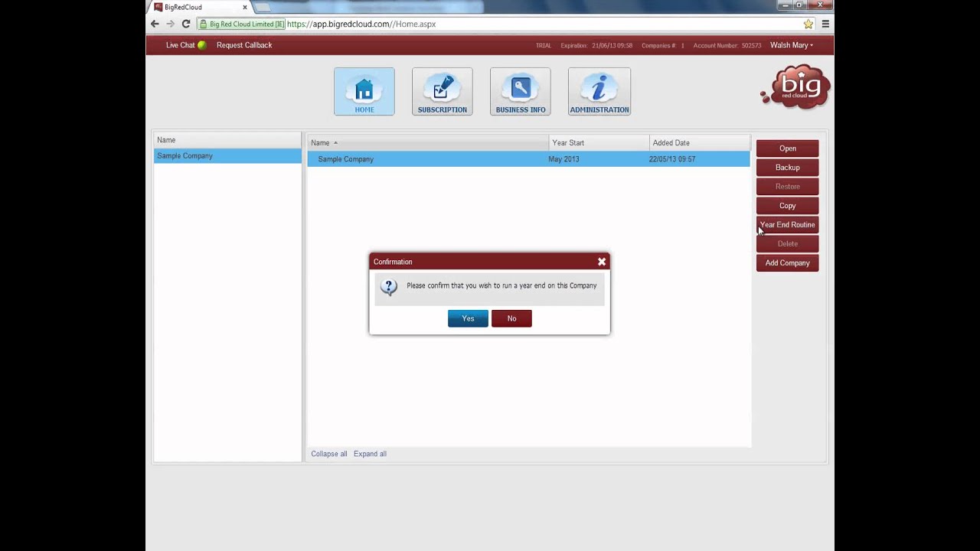This screenshot has height=551, width=980.
Task: Click the Companies # count text
Action: (x=663, y=46)
